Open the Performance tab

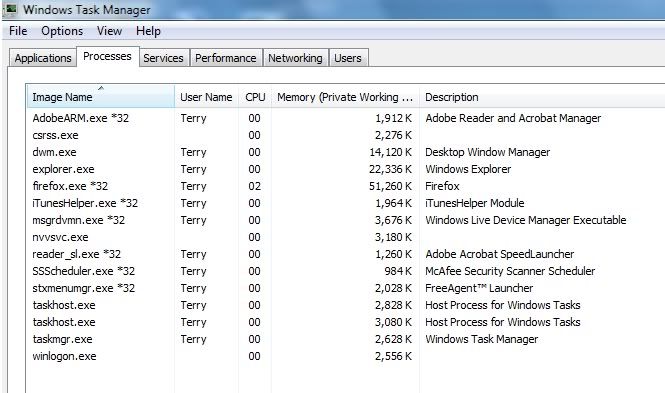coord(226,58)
